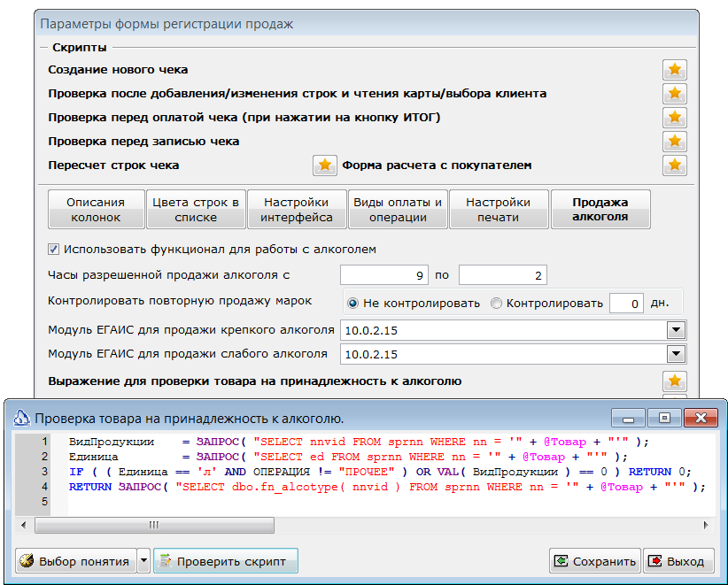The height and width of the screenshot is (585, 728).
Task: Click "Проверить скрипт" button
Action: pos(226,561)
